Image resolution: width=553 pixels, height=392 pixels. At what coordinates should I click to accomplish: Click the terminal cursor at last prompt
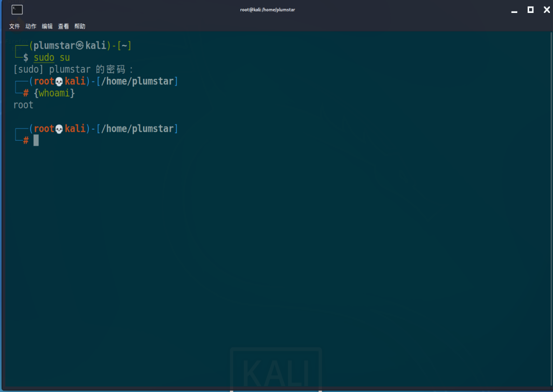pos(36,141)
